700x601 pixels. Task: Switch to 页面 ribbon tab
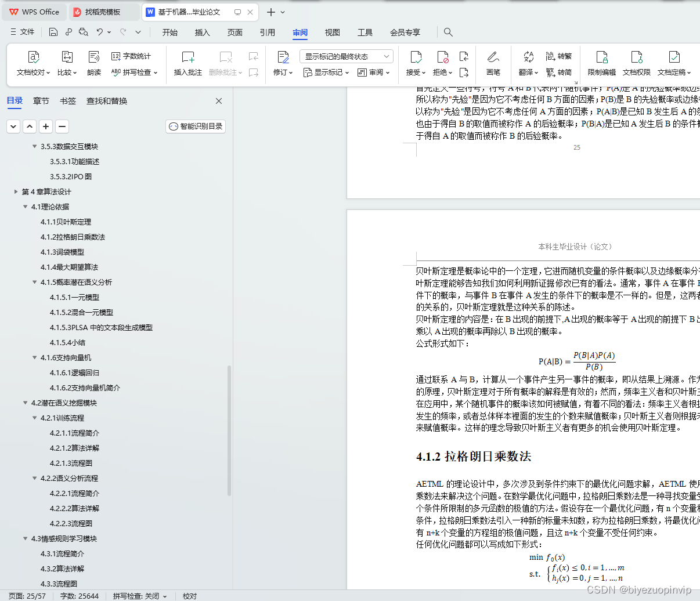[235, 32]
